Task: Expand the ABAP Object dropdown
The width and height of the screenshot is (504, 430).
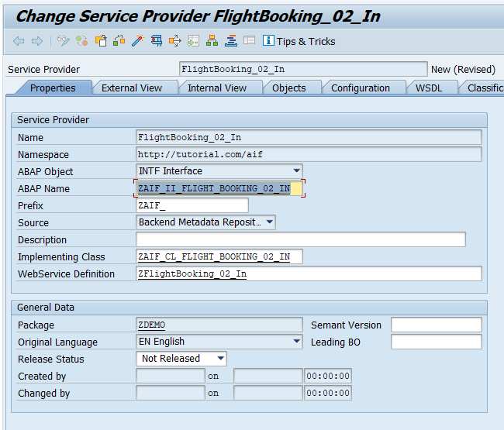Action: (297, 171)
